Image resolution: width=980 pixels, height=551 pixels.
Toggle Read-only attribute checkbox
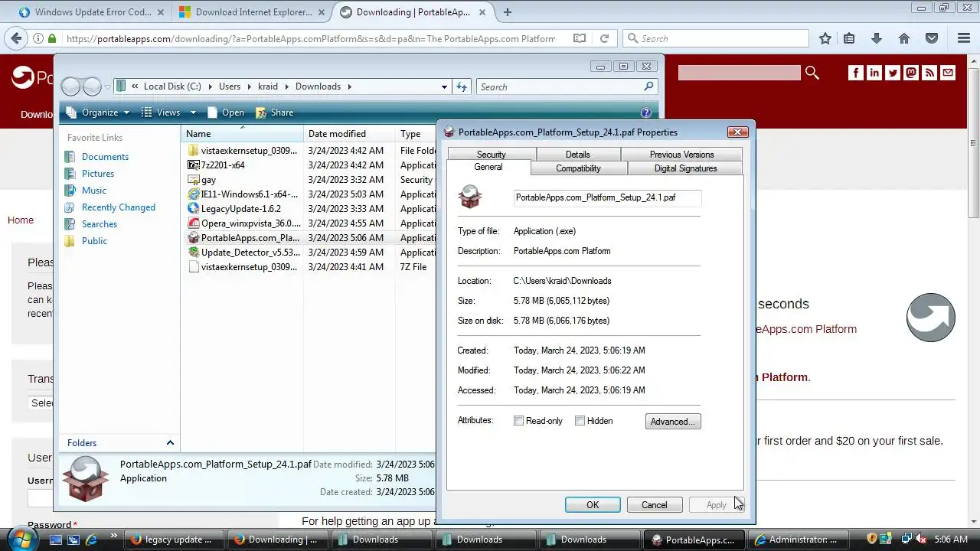[x=518, y=421]
